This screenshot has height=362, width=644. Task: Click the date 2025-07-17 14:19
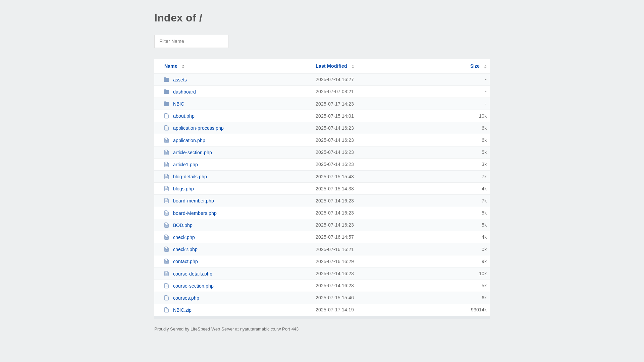[335, 310]
